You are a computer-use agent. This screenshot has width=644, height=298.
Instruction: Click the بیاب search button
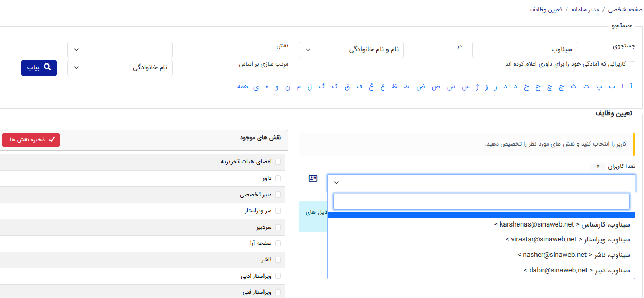pyautogui.click(x=39, y=68)
